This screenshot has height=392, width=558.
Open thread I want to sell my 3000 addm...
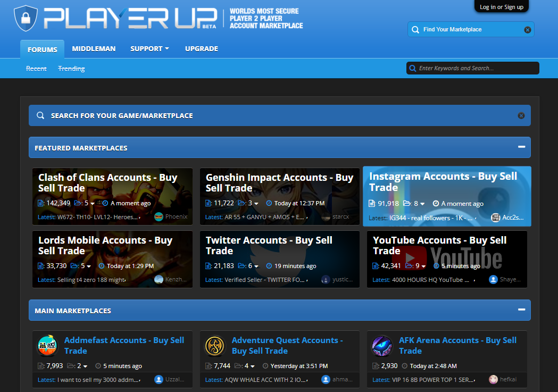(98, 380)
